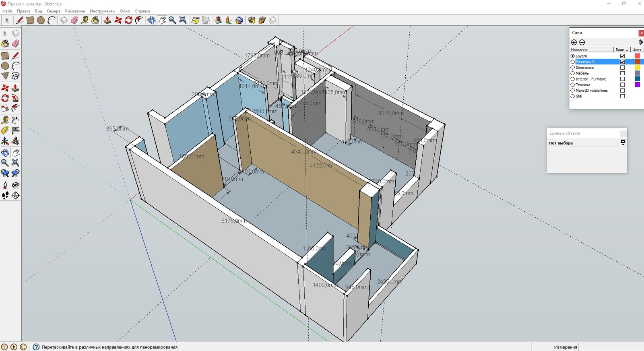Screen dimensions: 644x351
Task: Click the Previous view camera icon
Action: click(5, 173)
